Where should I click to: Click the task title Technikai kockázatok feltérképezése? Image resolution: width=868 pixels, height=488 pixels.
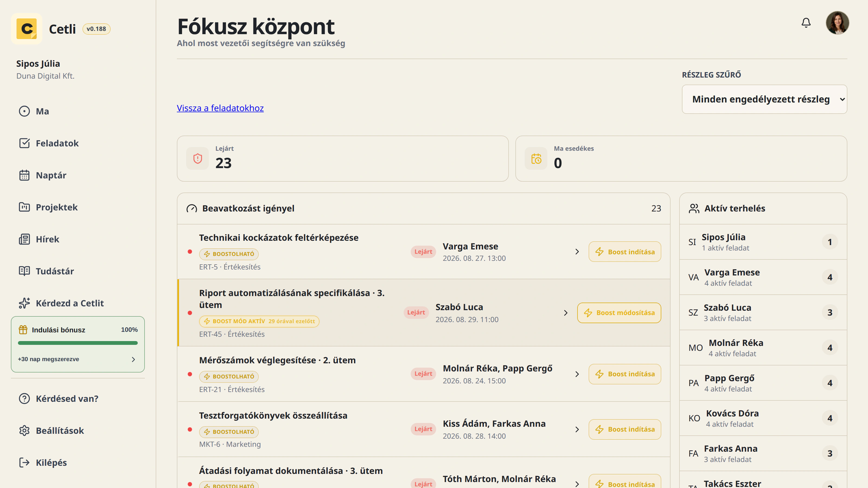click(279, 237)
